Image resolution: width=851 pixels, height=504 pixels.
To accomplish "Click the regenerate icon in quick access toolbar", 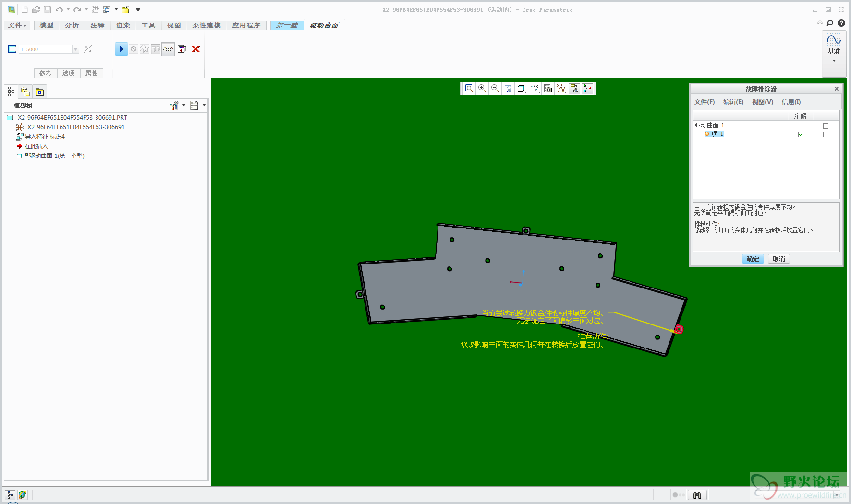I will pyautogui.click(x=95, y=10).
